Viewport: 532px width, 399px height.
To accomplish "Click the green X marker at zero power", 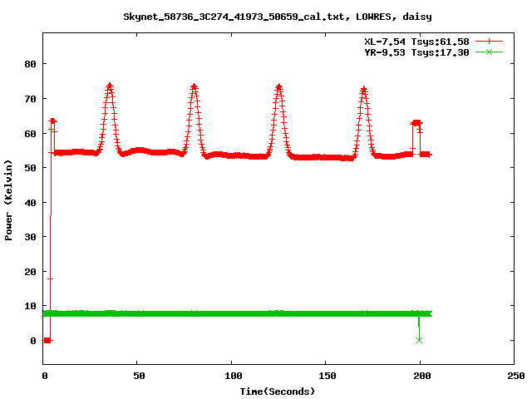I will [x=419, y=340].
